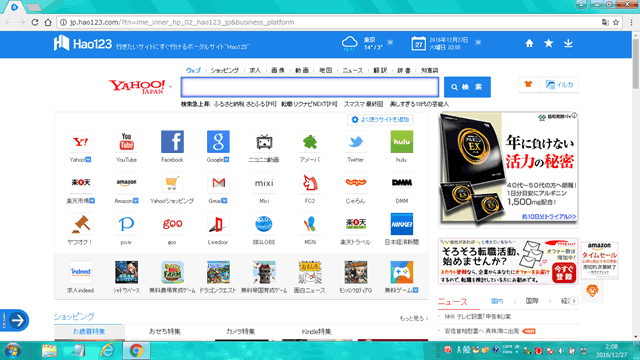
Task: Click the blue 検索 search button
Action: [467, 87]
